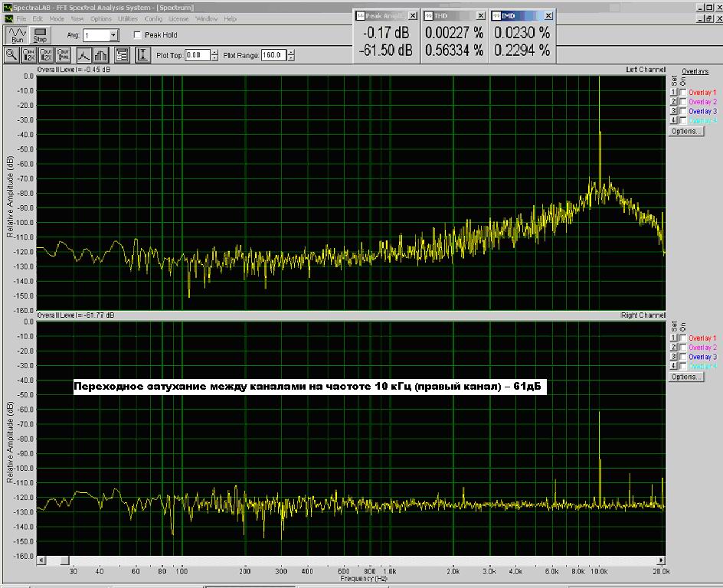
Task: Click the zoom out 2X icon
Action: tap(47, 55)
